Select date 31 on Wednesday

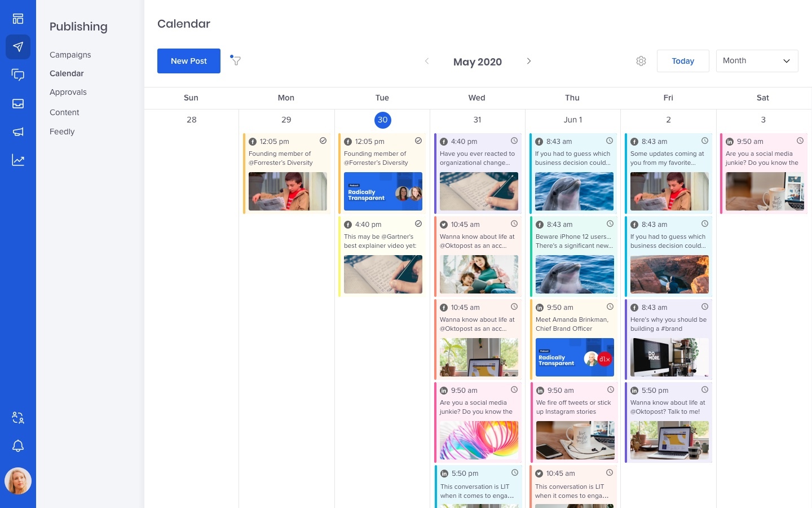[478, 120]
